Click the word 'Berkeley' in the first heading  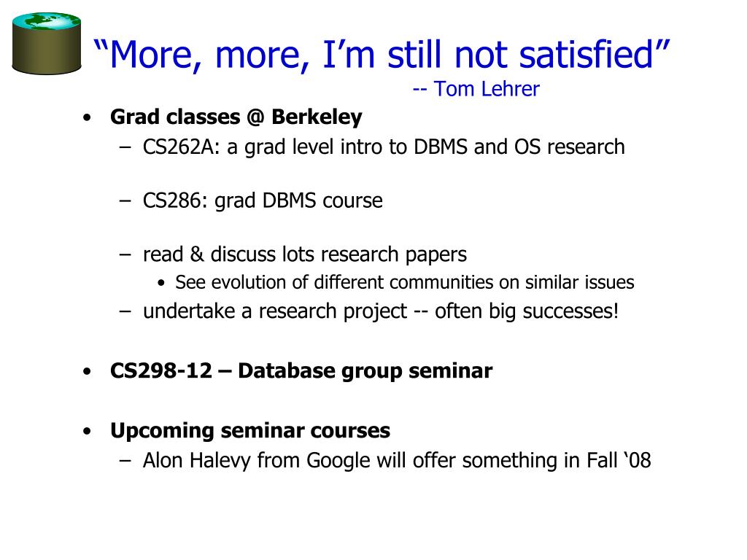tap(317, 117)
